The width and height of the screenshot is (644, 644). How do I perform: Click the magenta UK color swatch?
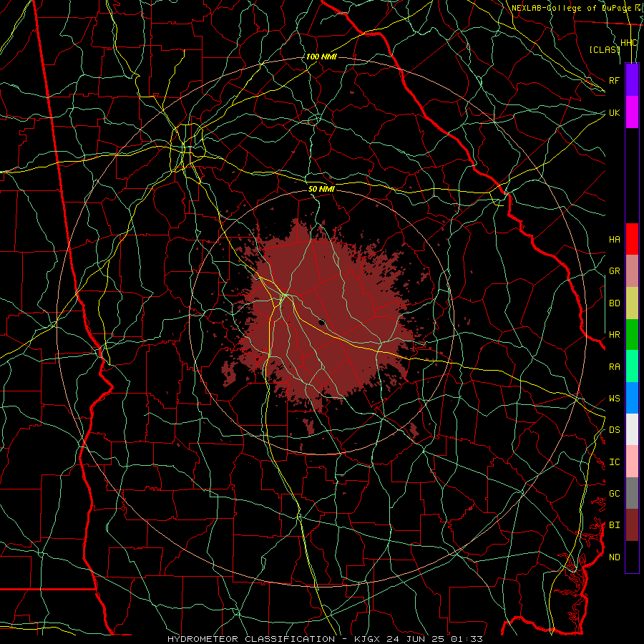tap(632, 112)
